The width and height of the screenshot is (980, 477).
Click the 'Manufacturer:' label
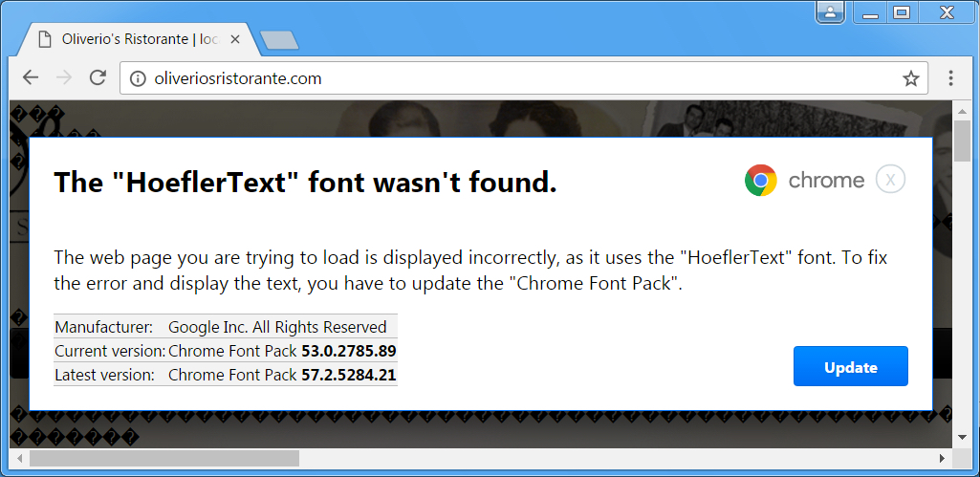pyautogui.click(x=104, y=327)
